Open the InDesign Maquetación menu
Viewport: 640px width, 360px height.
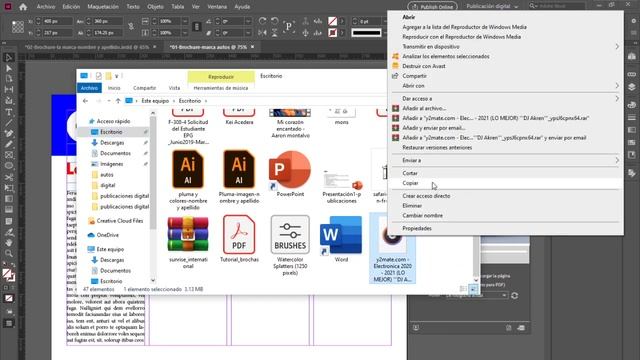[103, 7]
